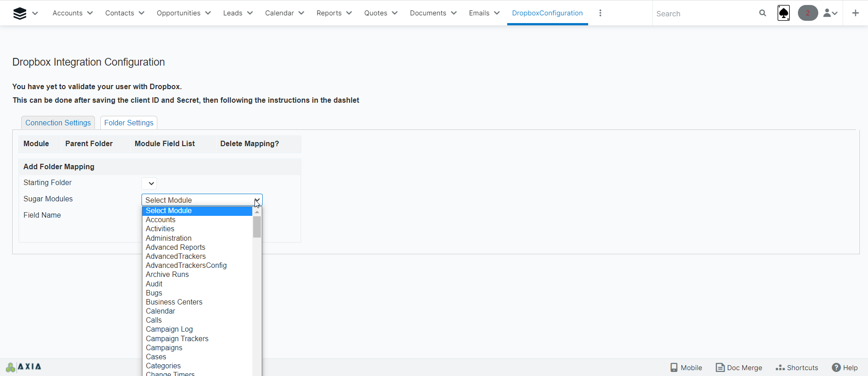Select Calendar in the module list
Viewport: 868px width, 376px height.
[197, 311]
